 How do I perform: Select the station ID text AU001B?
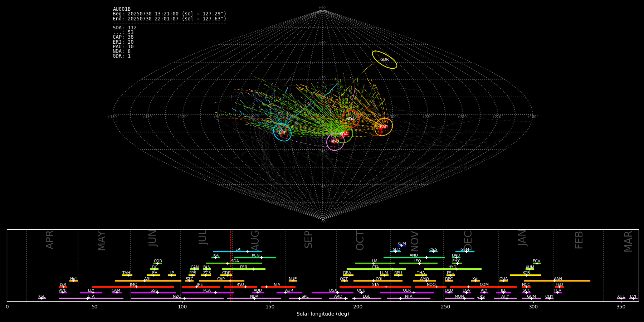click(x=122, y=9)
